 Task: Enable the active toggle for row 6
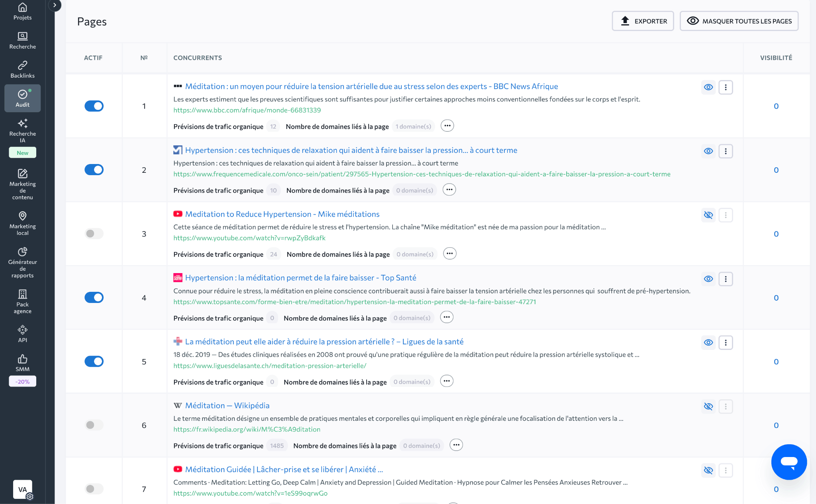click(x=94, y=425)
